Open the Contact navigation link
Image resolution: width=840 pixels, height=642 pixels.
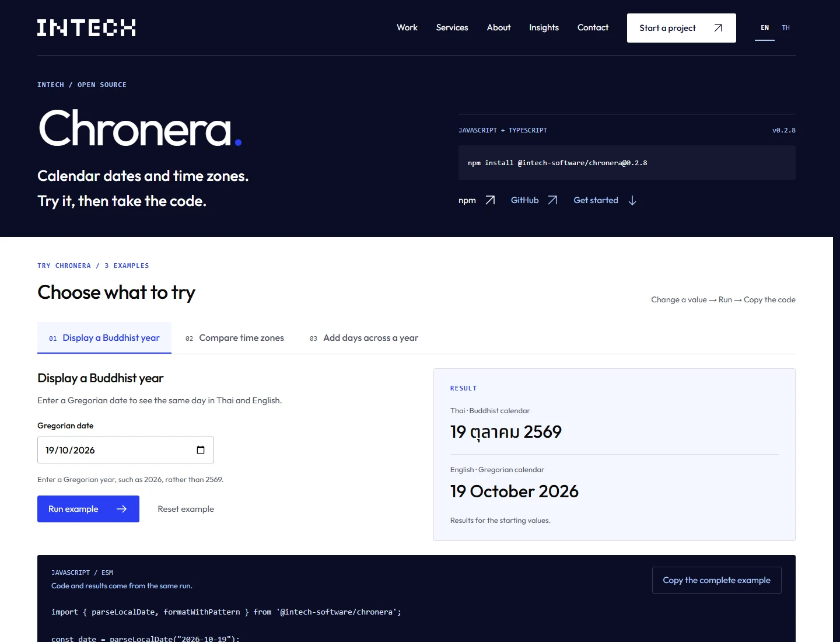[x=593, y=27]
